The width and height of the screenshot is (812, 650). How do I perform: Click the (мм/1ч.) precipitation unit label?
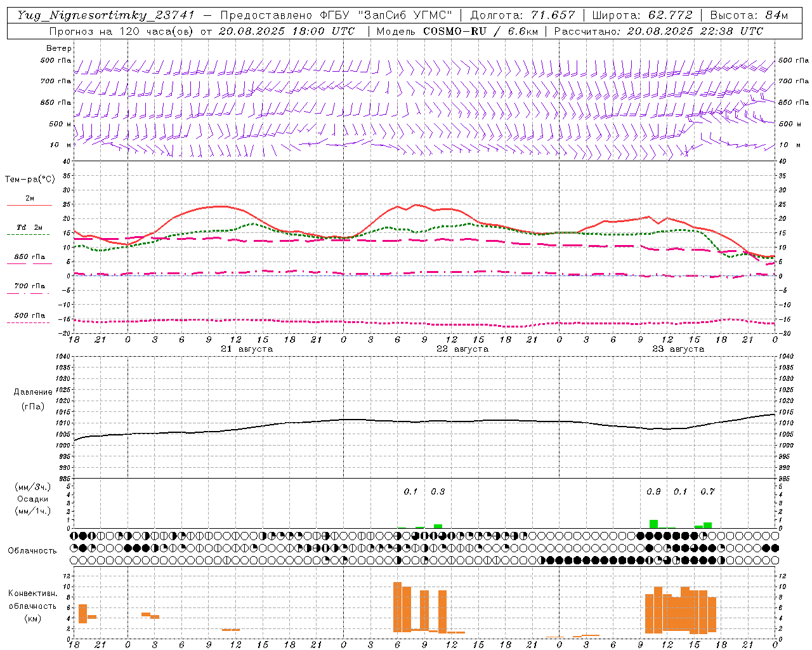pyautogui.click(x=33, y=511)
